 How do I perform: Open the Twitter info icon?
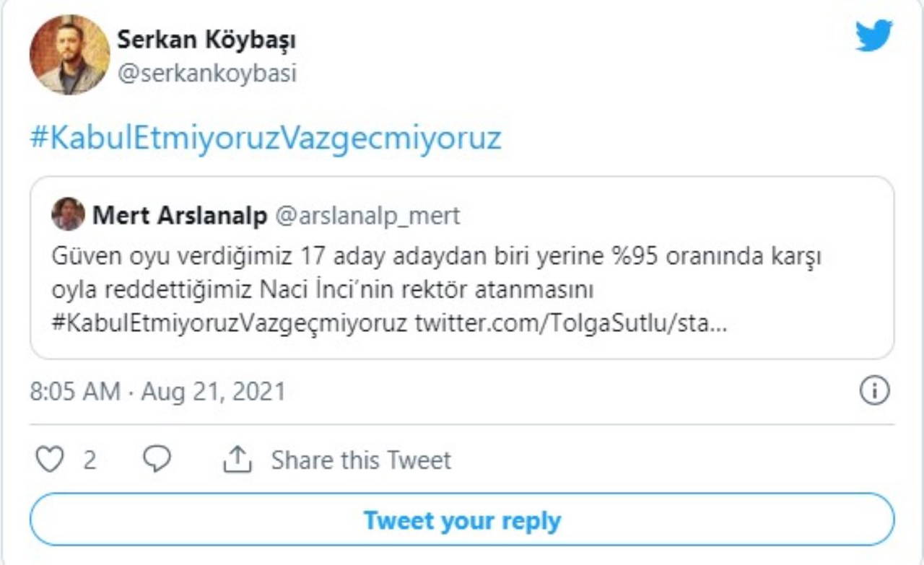(874, 391)
